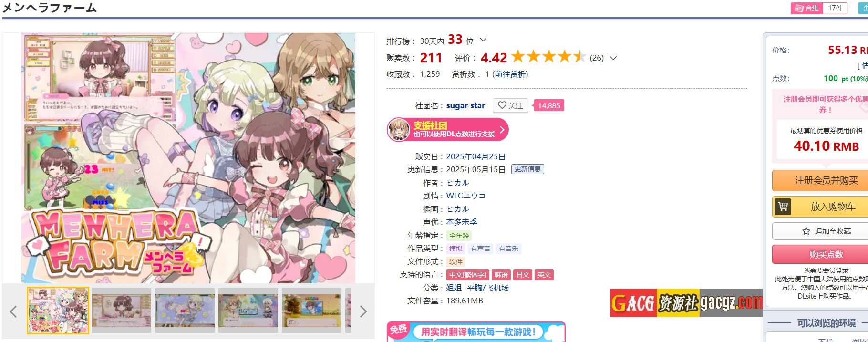Click the upload icon at top right
868x342 pixels.
(x=864, y=8)
